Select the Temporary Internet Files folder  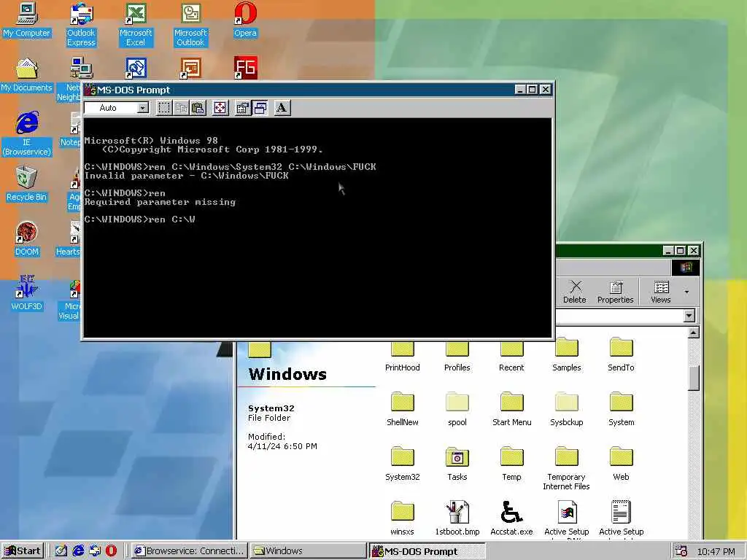(566, 469)
